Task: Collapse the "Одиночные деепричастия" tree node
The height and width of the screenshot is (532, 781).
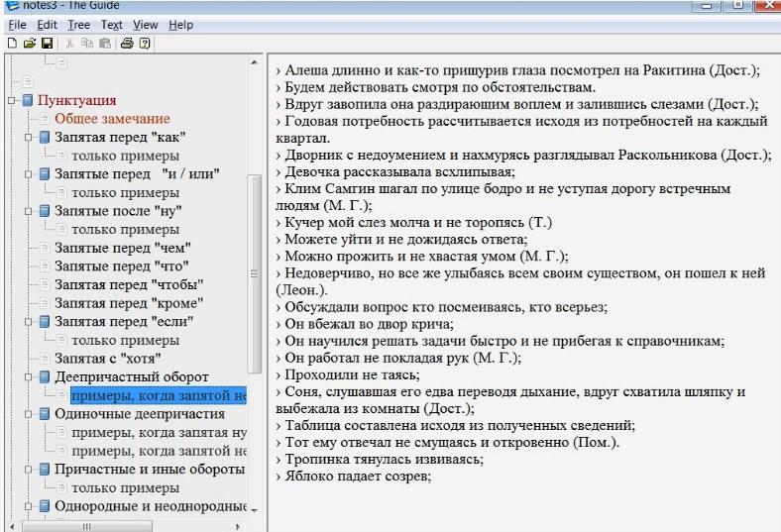Action: tap(30, 413)
